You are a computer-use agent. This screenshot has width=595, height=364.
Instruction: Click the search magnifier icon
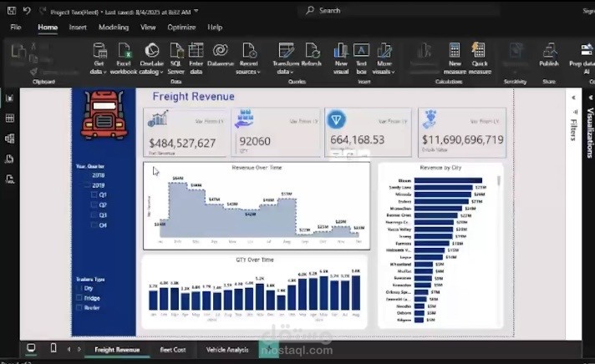310,10
